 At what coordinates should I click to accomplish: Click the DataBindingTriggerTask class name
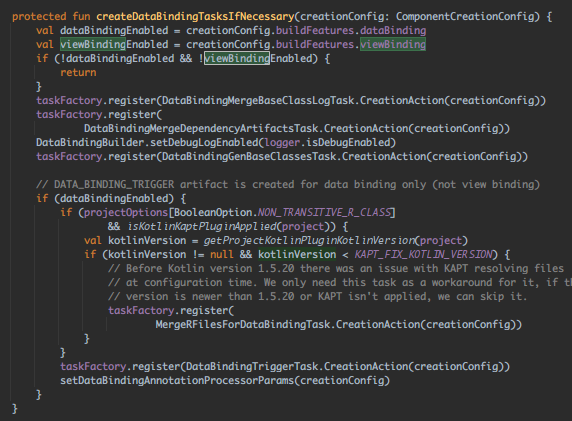point(252,366)
